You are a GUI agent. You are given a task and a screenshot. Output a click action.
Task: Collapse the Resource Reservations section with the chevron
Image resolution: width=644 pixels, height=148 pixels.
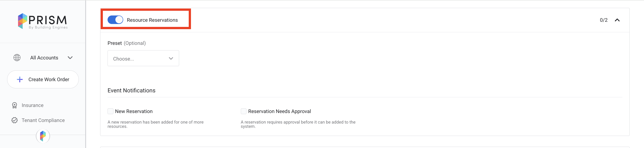point(617,20)
